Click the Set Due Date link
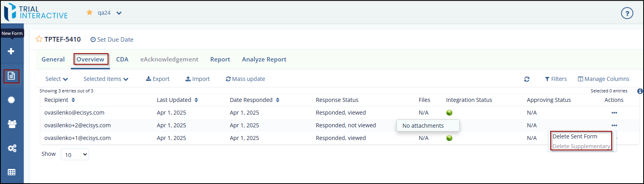Screen dimensions: 644x184 tap(112, 40)
